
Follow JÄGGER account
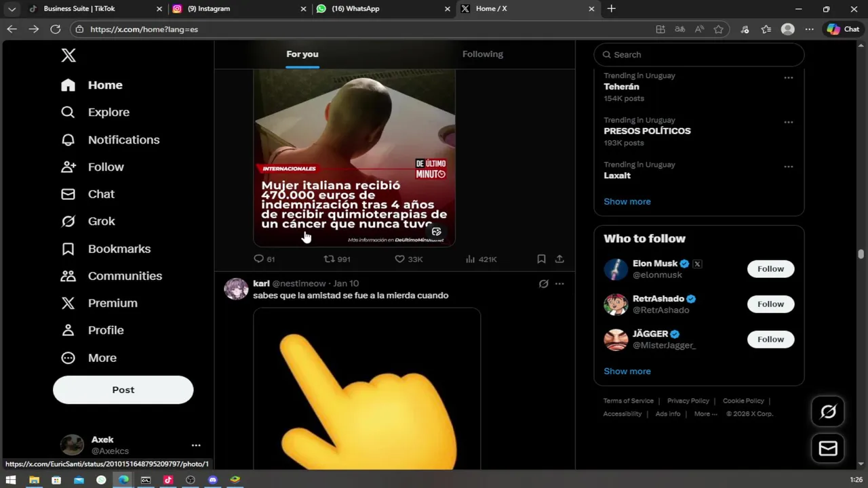tap(770, 340)
